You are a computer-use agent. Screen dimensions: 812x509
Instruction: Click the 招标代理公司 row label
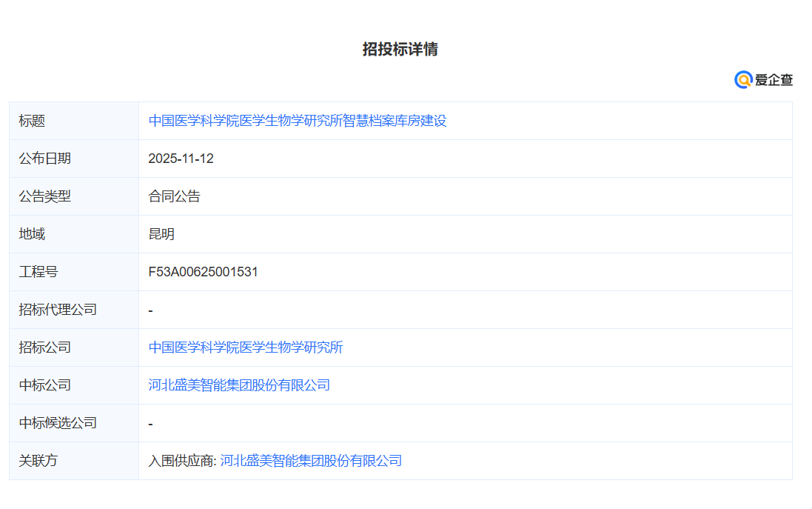[x=58, y=310]
